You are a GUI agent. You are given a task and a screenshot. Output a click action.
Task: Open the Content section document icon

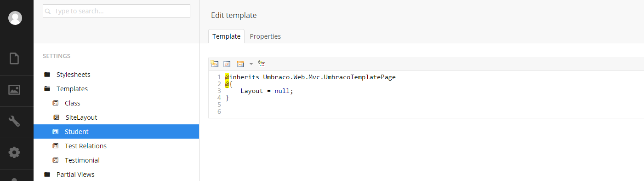point(15,59)
